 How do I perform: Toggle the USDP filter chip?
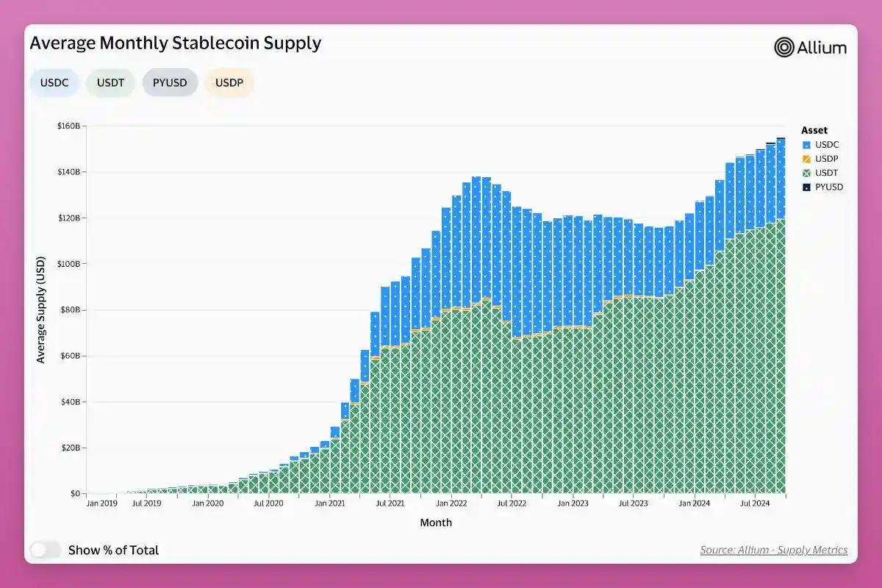pyautogui.click(x=229, y=82)
